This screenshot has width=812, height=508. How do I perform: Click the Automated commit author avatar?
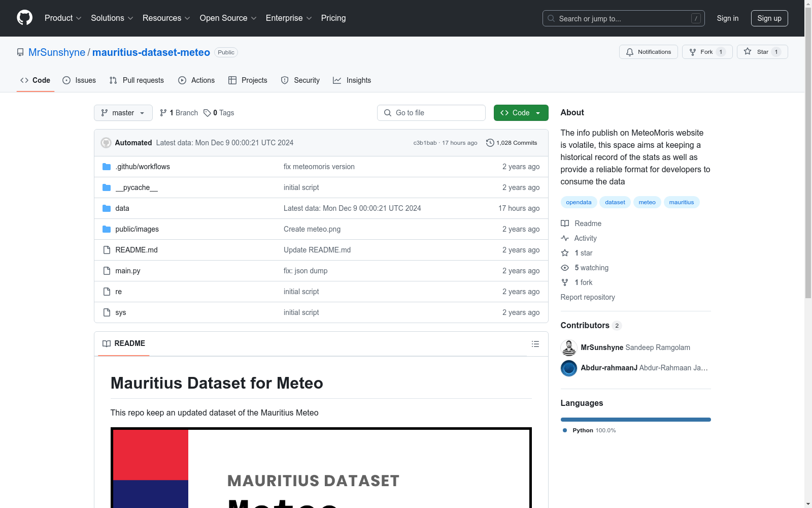pyautogui.click(x=106, y=143)
